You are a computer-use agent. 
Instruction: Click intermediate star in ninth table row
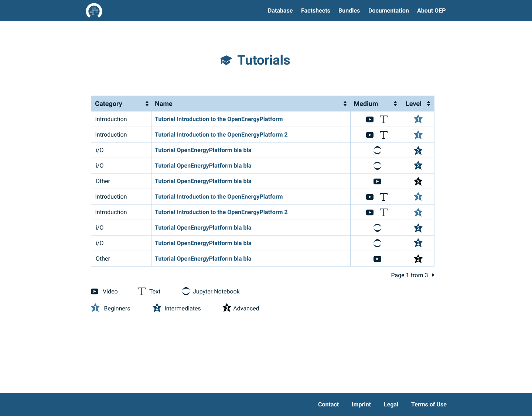tap(418, 243)
